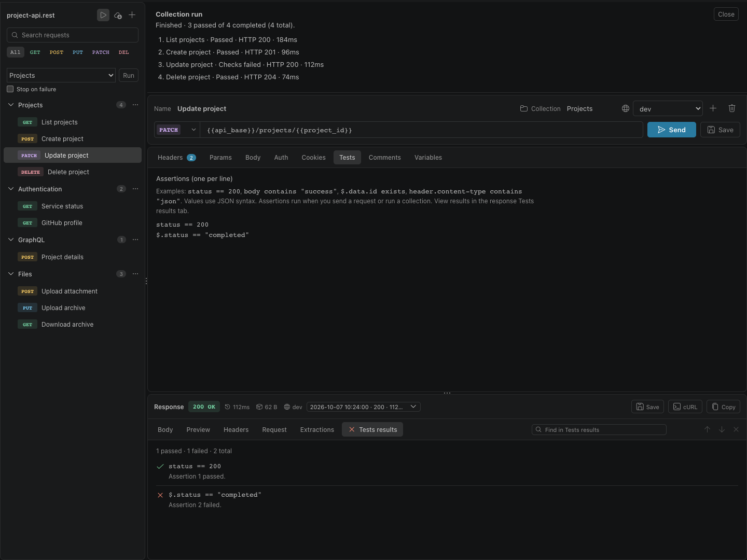Show All request methods

coord(16,52)
